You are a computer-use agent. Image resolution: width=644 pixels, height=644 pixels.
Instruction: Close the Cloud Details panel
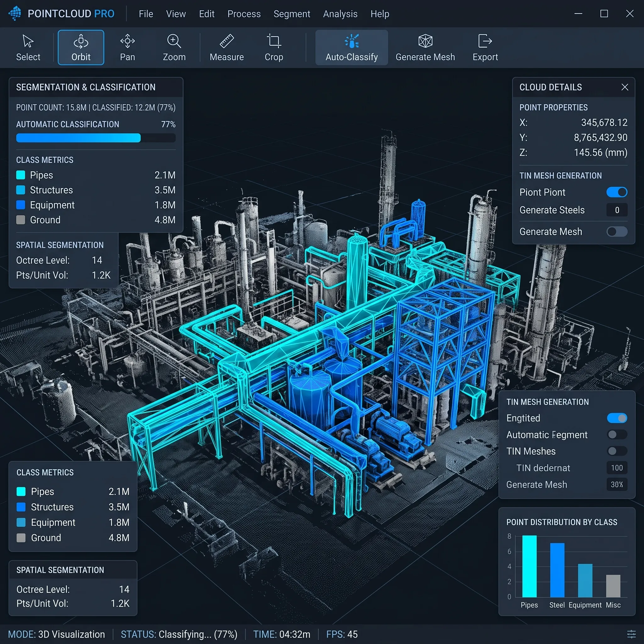[x=625, y=87]
